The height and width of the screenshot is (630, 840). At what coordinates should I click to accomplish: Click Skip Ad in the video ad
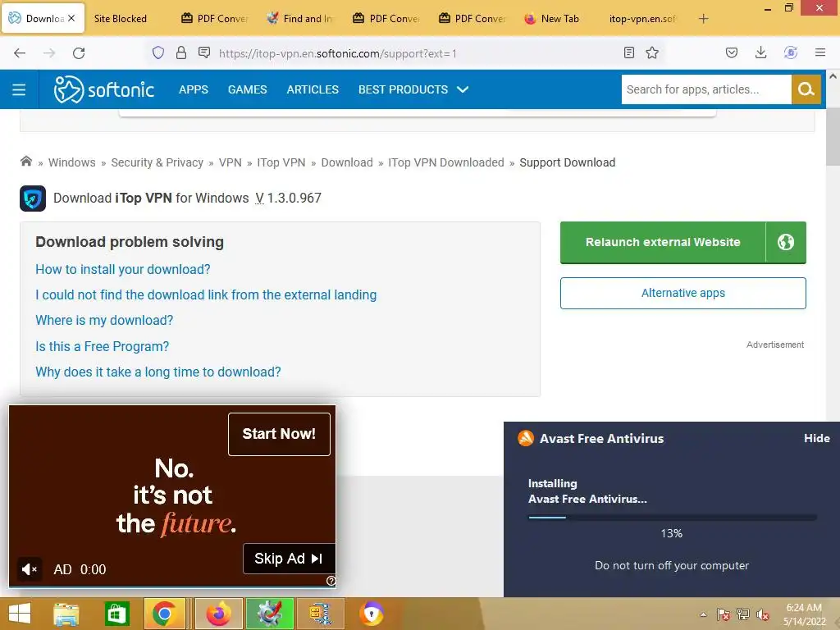[289, 558]
